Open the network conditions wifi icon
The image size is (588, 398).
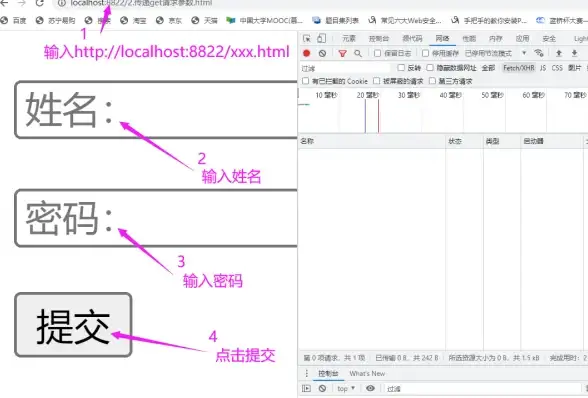(539, 53)
